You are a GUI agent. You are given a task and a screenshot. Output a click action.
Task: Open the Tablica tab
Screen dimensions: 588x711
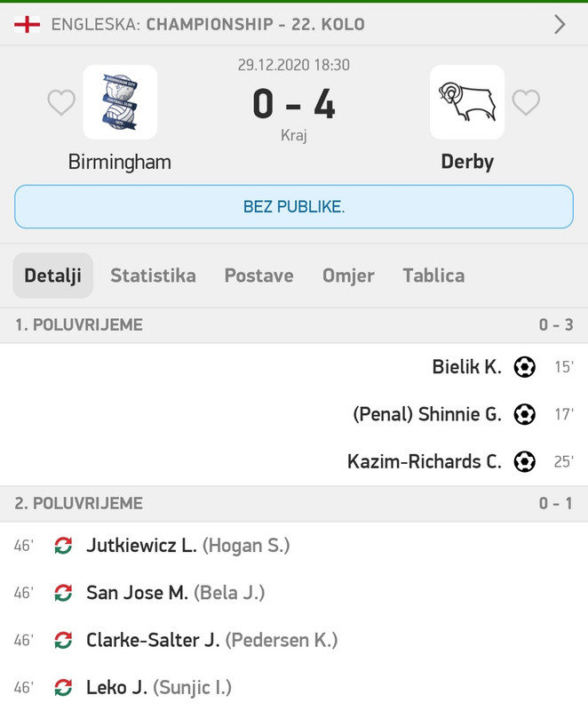coord(433,276)
